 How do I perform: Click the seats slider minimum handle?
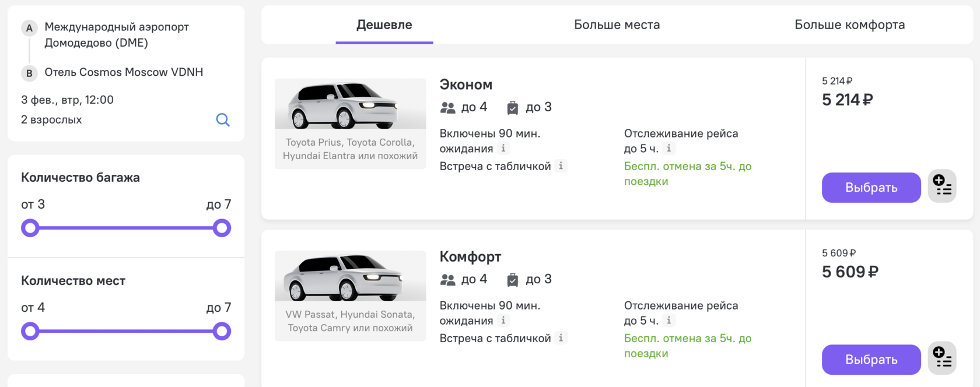pos(30,332)
